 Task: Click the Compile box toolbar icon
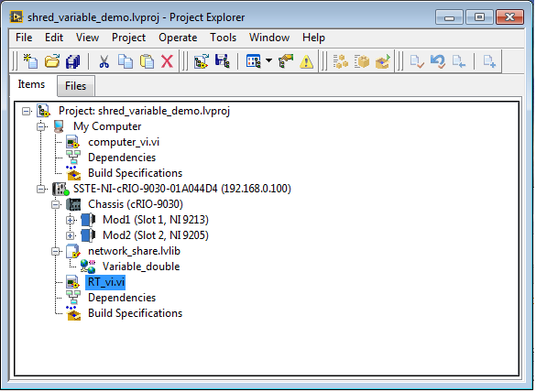(x=362, y=61)
